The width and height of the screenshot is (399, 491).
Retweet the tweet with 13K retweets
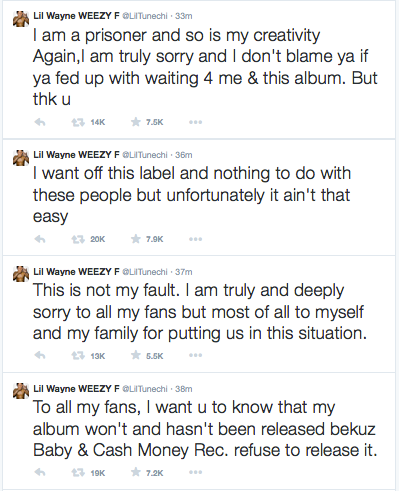(x=78, y=356)
